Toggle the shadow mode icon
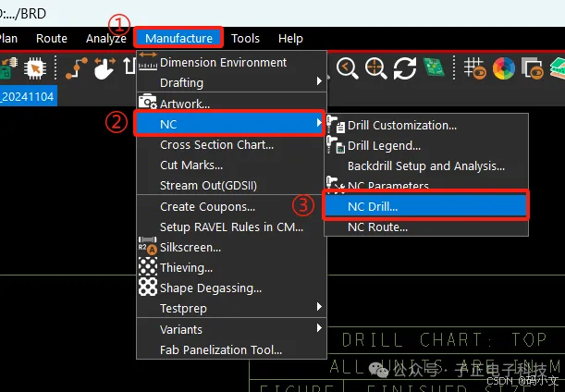The width and height of the screenshot is (565, 392). (x=533, y=68)
